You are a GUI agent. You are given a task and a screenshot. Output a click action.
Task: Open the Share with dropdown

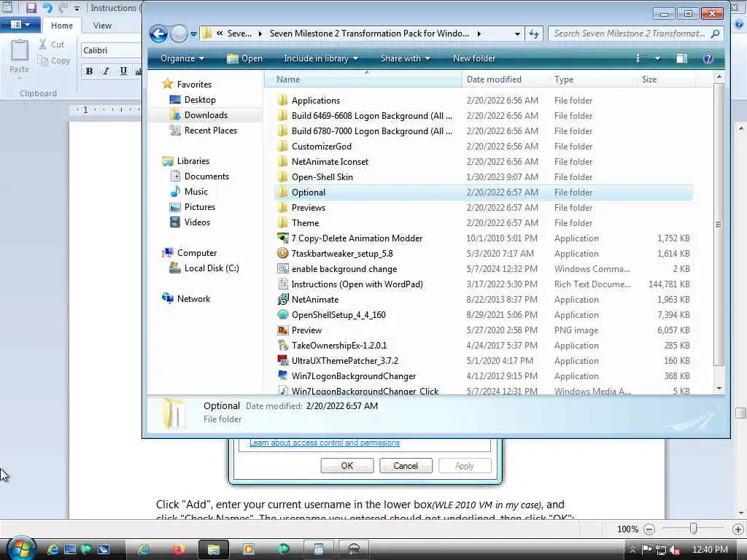point(406,58)
